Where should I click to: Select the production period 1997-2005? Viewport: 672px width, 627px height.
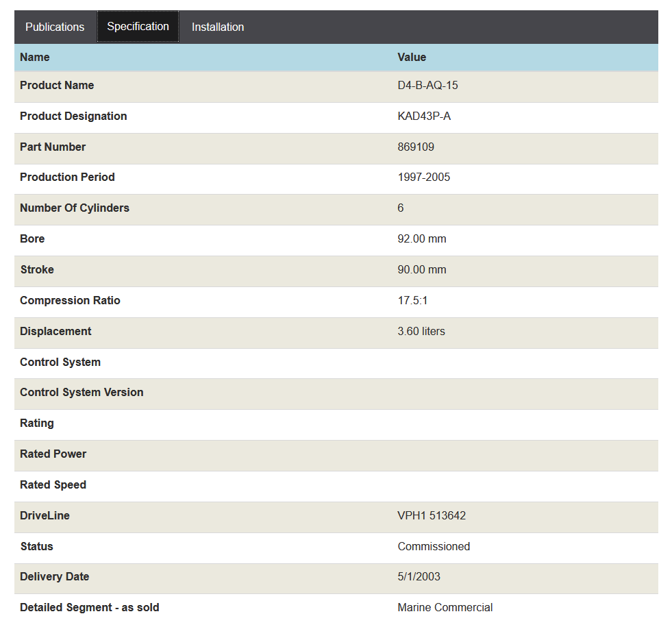coord(424,177)
